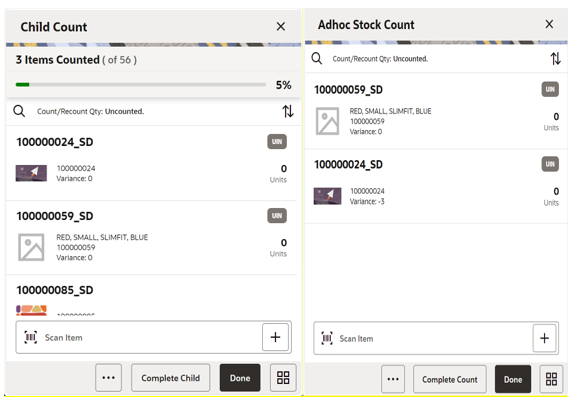This screenshot has width=577, height=403.
Task: Click UIN badge on 100000024_SD in Child Count
Action: [x=277, y=142]
